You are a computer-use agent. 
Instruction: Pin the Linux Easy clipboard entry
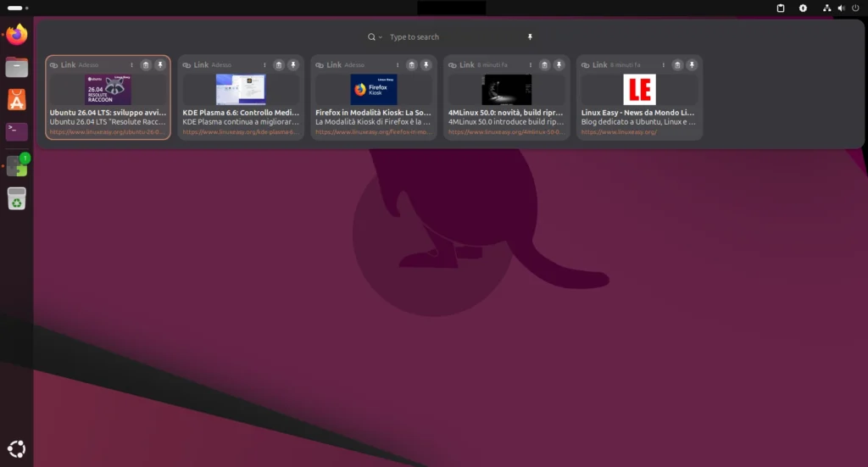692,65
